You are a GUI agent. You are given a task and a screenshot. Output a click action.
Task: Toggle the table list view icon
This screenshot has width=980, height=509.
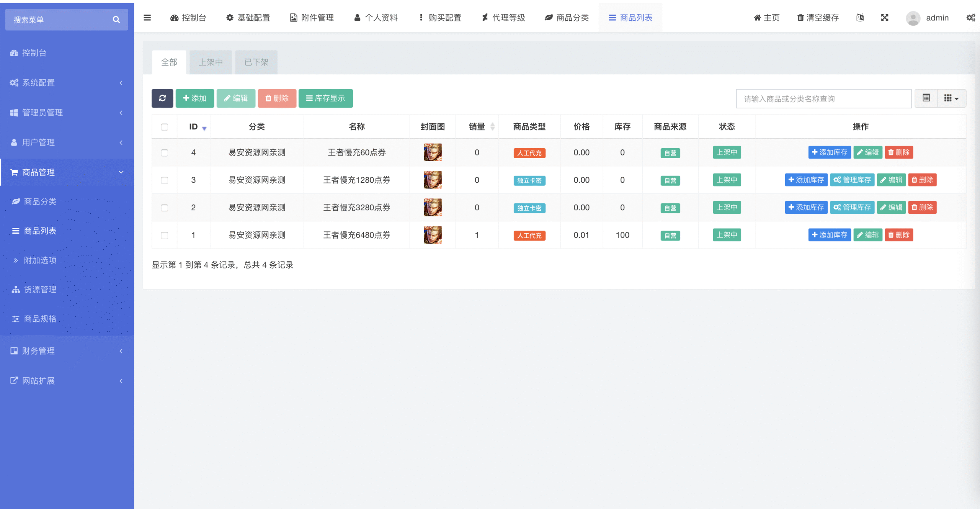tap(926, 98)
